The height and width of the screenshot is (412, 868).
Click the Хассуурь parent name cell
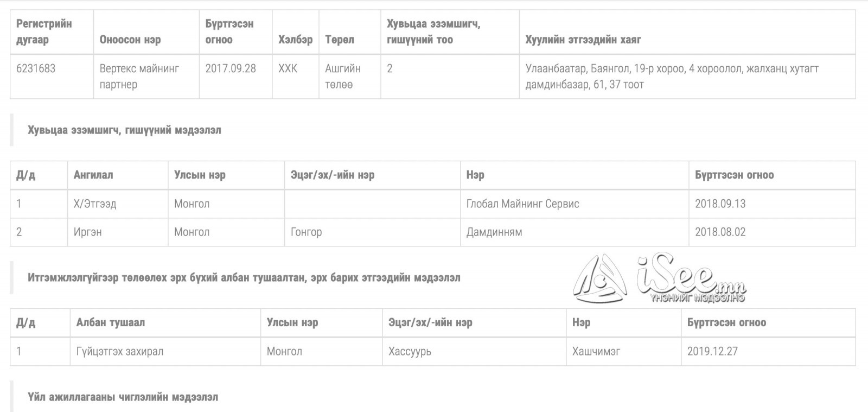474,351
